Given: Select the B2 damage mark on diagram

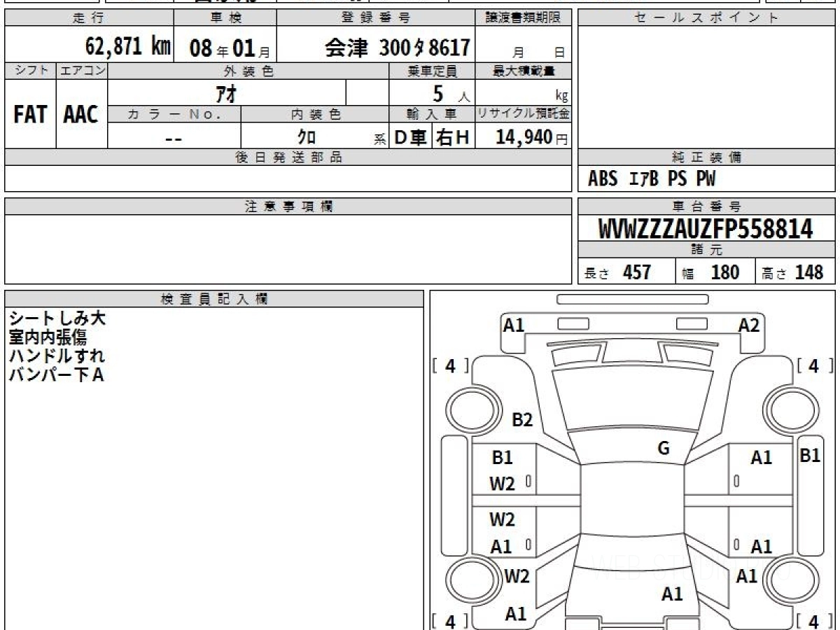Looking at the screenshot, I should [x=522, y=420].
